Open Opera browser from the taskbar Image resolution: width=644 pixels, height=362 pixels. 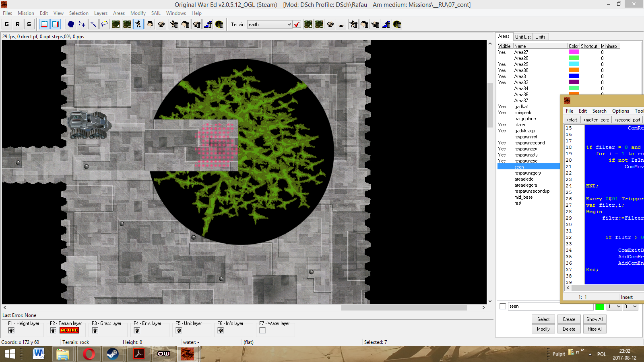pos(89,354)
